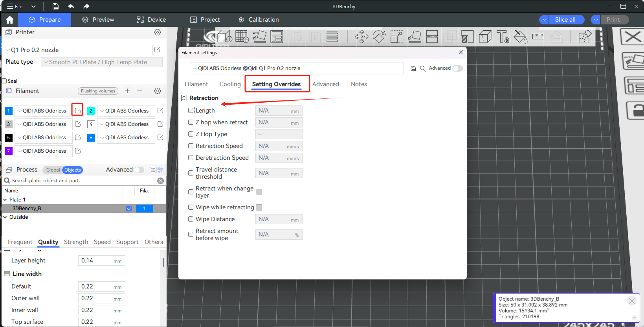Select the Rotate tool in toolbar

[x=379, y=37]
